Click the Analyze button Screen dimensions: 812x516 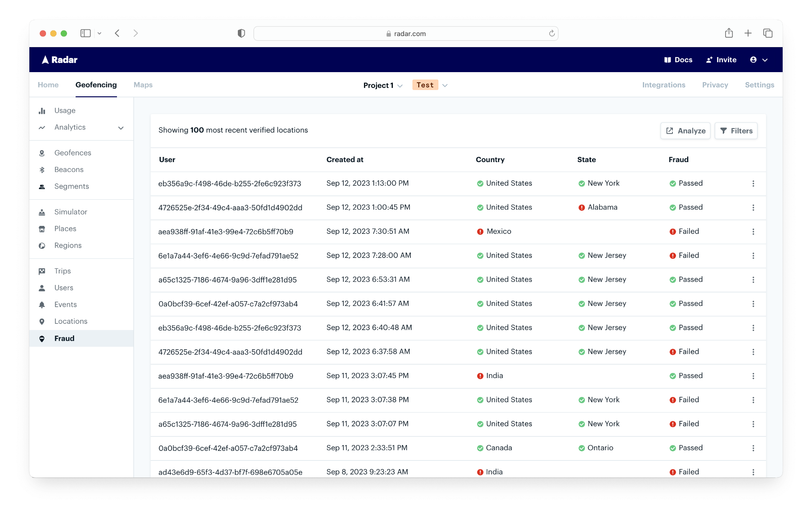(685, 131)
